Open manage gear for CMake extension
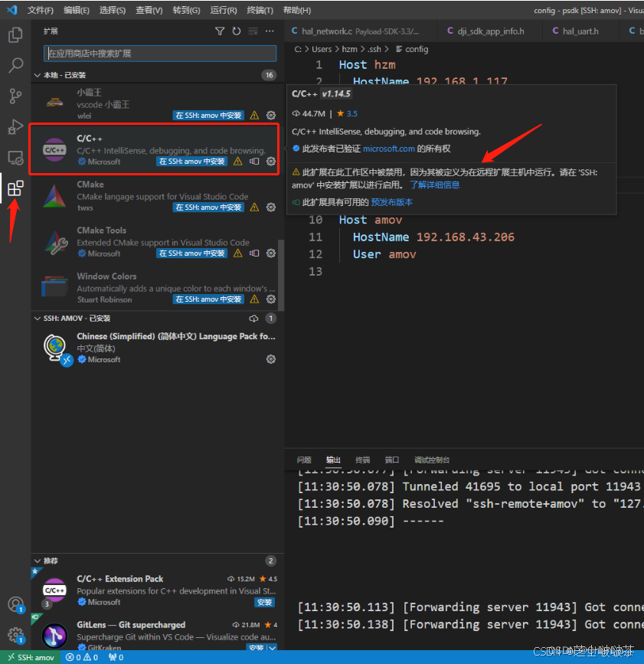 (x=271, y=207)
